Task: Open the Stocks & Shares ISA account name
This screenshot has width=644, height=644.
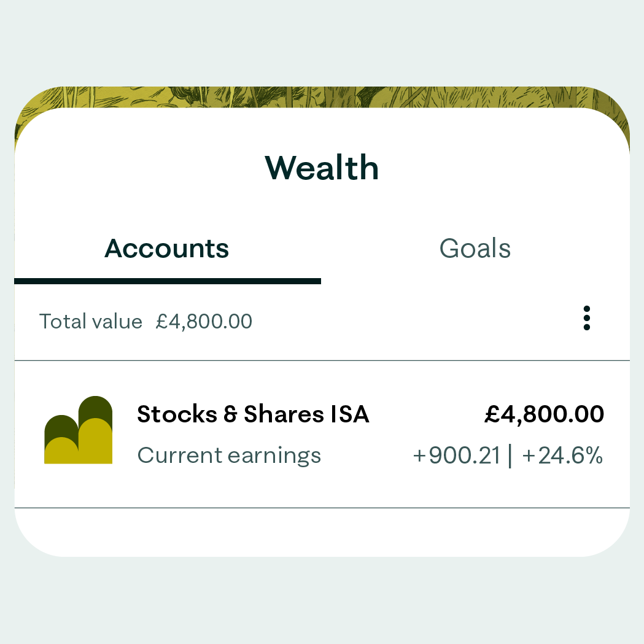Action: click(253, 414)
